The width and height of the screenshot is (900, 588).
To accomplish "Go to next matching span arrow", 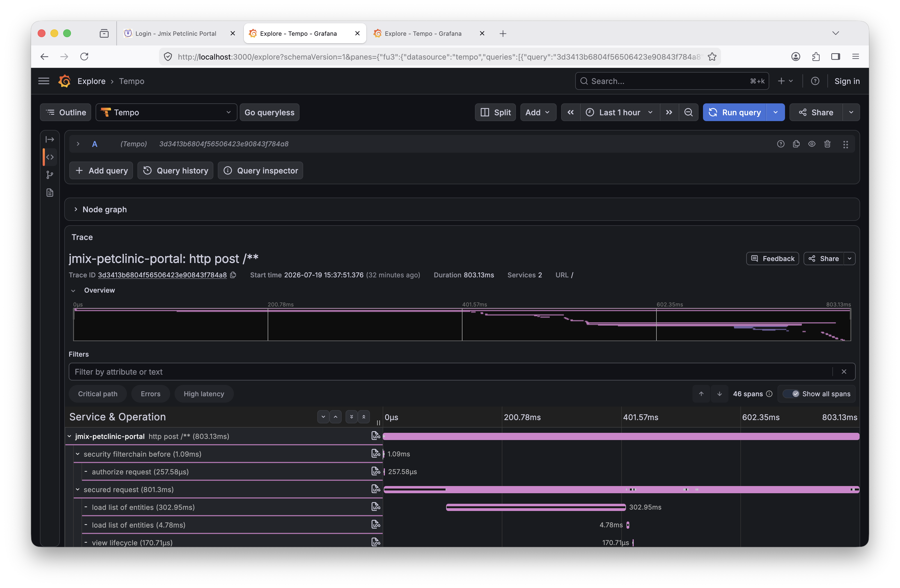I will (x=719, y=394).
